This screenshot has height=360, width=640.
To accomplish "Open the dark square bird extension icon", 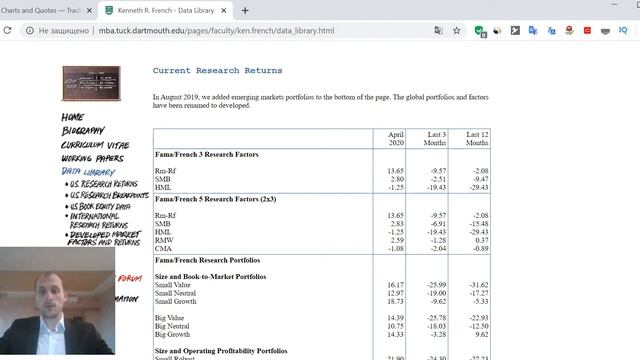I will coord(515,30).
